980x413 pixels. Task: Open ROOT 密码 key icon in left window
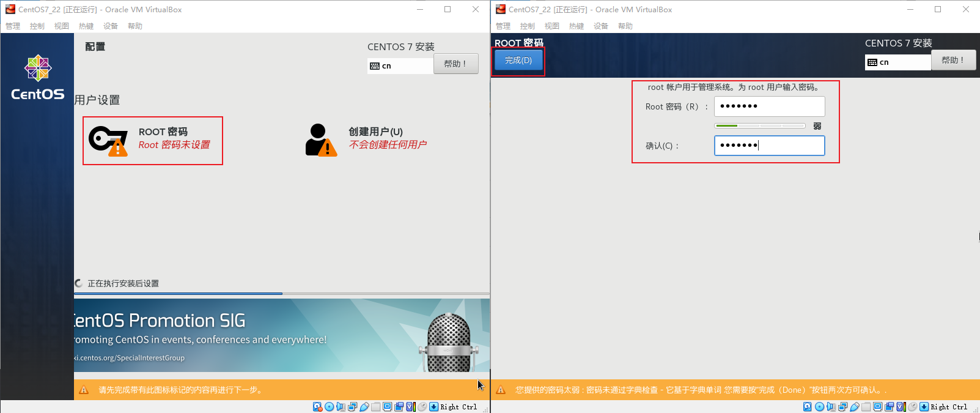[108, 141]
